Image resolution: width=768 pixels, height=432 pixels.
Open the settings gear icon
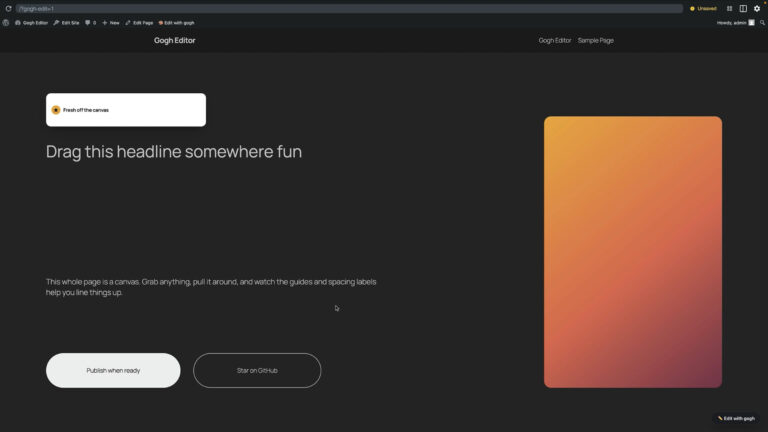point(757,8)
